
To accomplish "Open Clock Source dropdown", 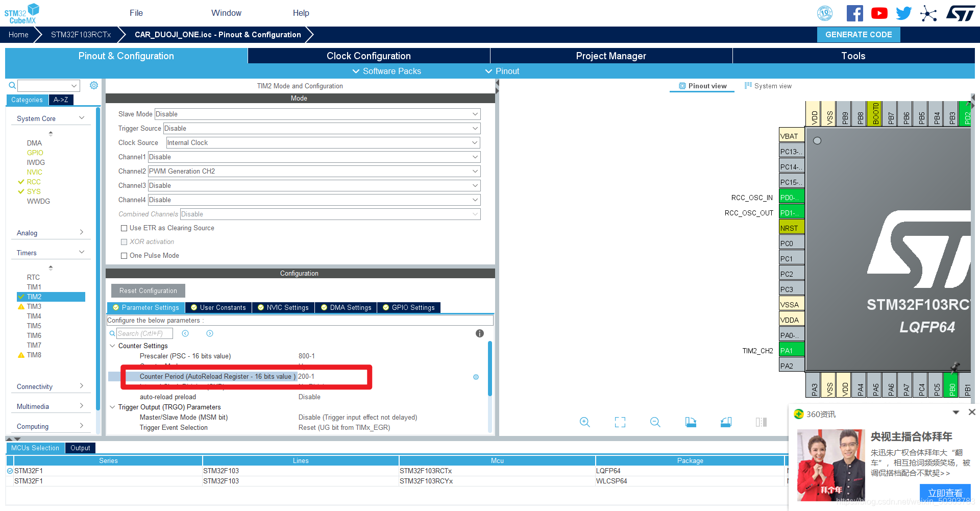I will tap(323, 142).
